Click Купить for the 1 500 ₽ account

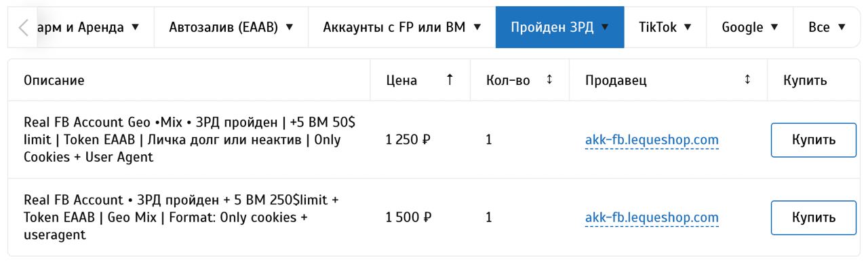coord(814,217)
